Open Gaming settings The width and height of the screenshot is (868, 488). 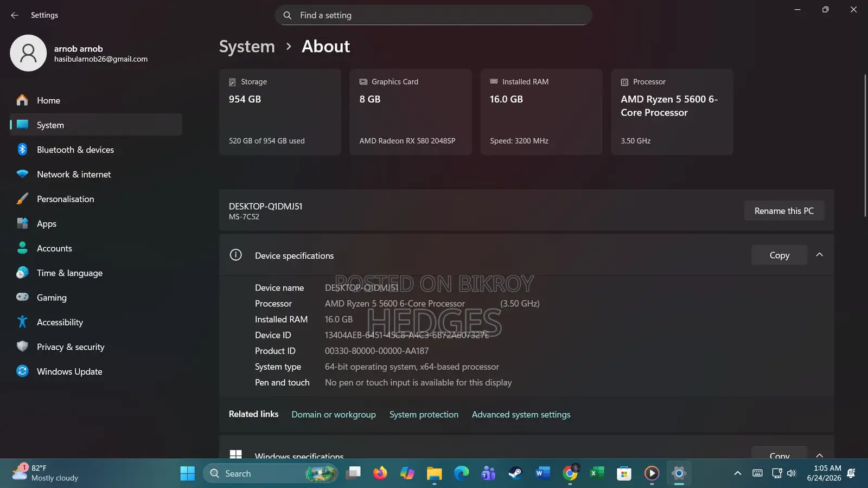tap(95, 297)
